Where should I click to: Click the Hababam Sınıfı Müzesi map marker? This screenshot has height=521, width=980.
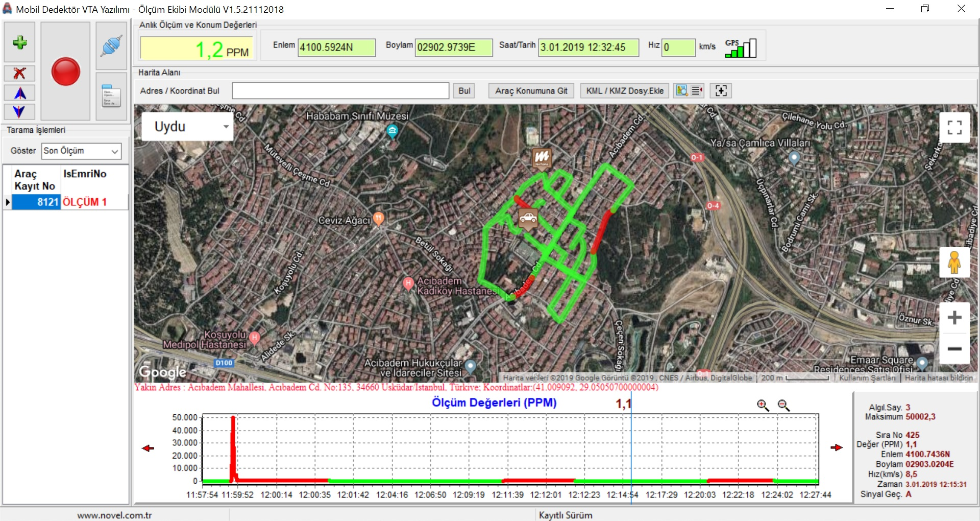click(392, 132)
